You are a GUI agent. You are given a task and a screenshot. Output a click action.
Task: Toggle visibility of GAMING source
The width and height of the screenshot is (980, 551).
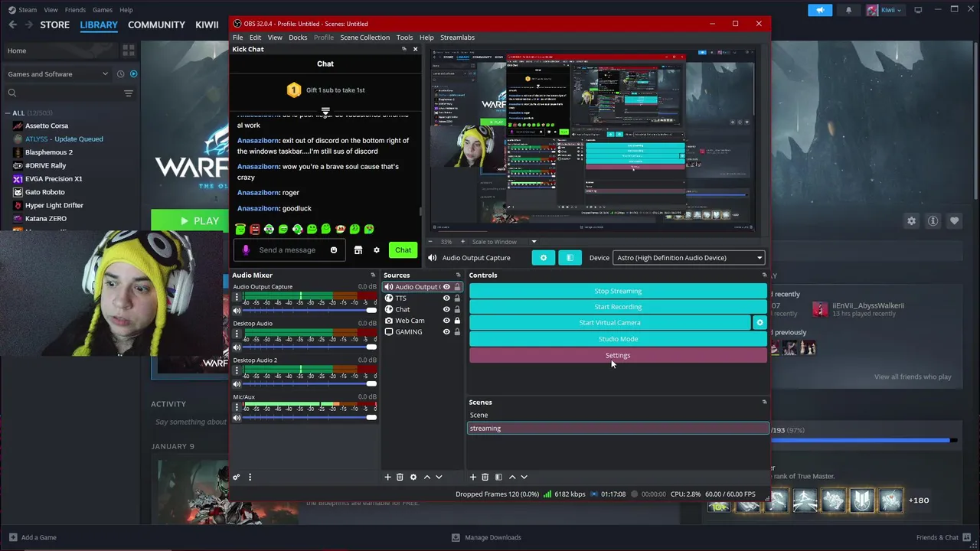coord(446,332)
